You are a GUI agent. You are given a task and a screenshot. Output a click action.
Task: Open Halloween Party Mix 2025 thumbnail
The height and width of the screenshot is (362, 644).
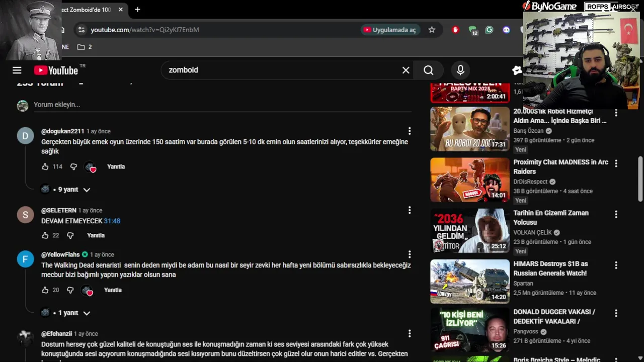click(x=470, y=93)
